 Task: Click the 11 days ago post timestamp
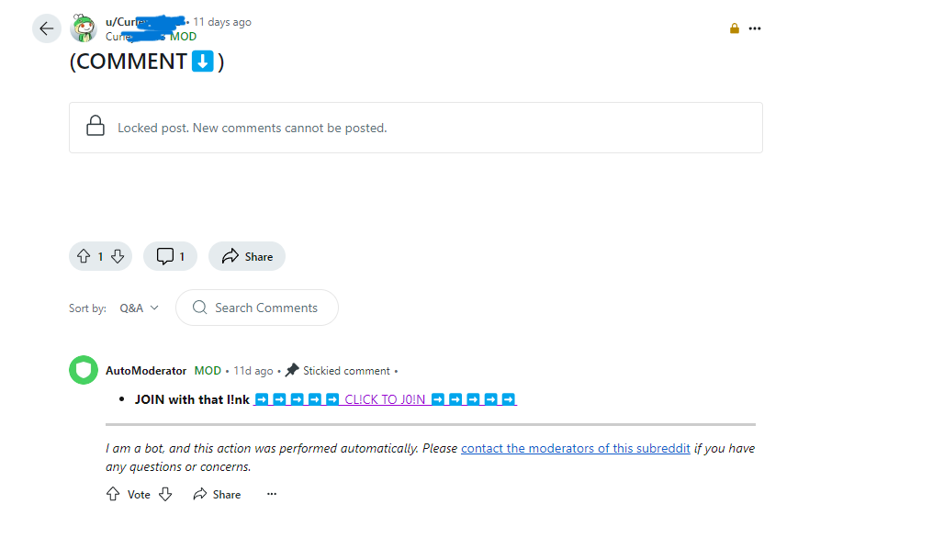click(222, 22)
